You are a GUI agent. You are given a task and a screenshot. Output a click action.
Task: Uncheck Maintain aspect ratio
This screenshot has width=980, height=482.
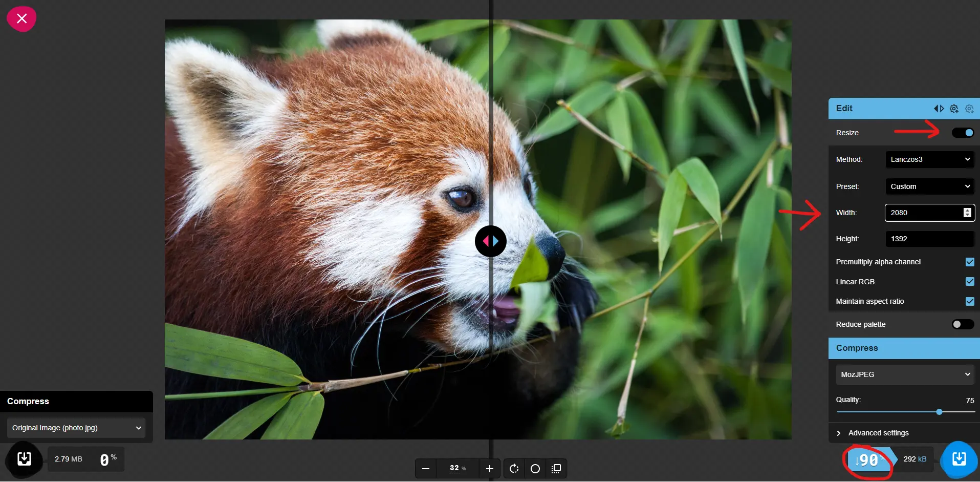[x=970, y=301]
